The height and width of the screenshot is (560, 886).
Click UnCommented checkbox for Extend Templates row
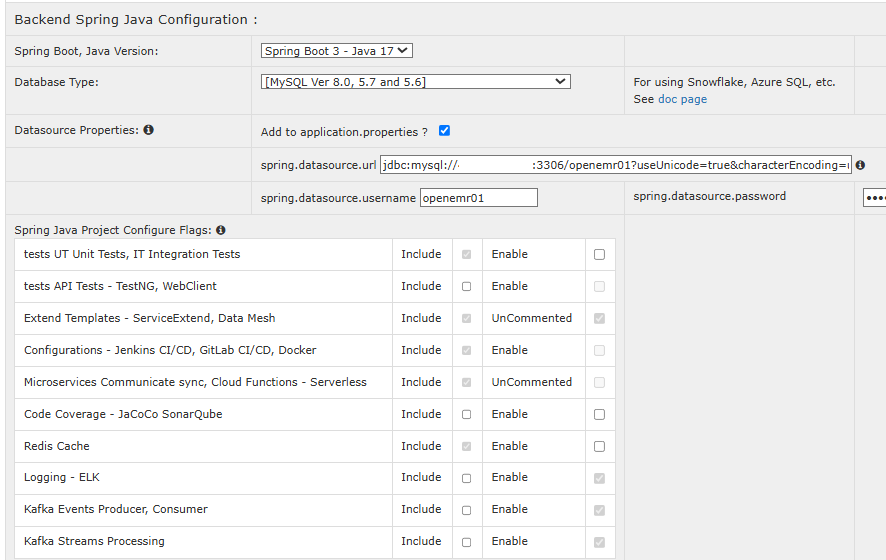pos(600,319)
